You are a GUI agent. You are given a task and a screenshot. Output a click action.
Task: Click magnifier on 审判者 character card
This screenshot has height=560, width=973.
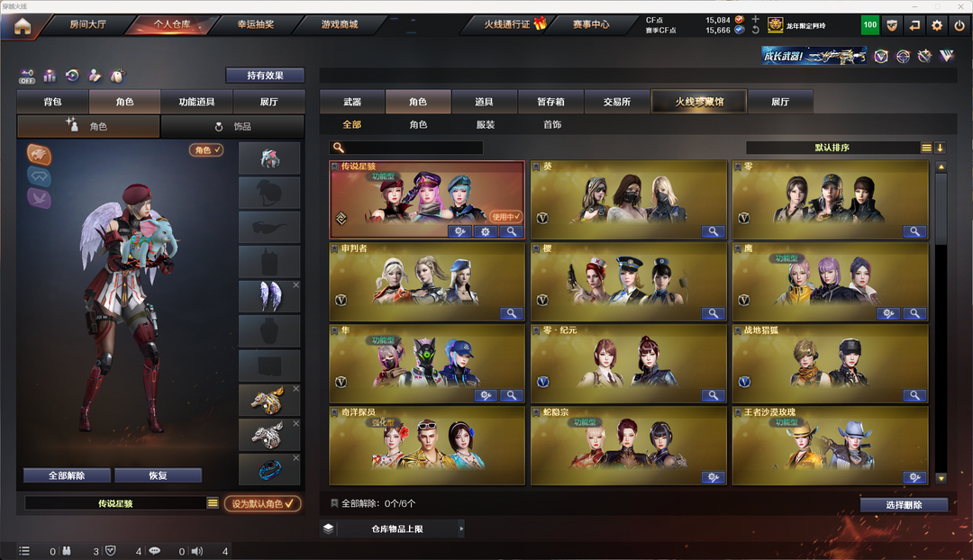[x=511, y=313]
